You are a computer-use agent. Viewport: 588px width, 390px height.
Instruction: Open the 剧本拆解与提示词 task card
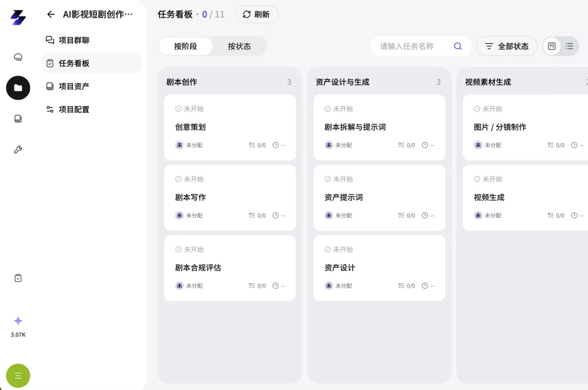coord(379,127)
